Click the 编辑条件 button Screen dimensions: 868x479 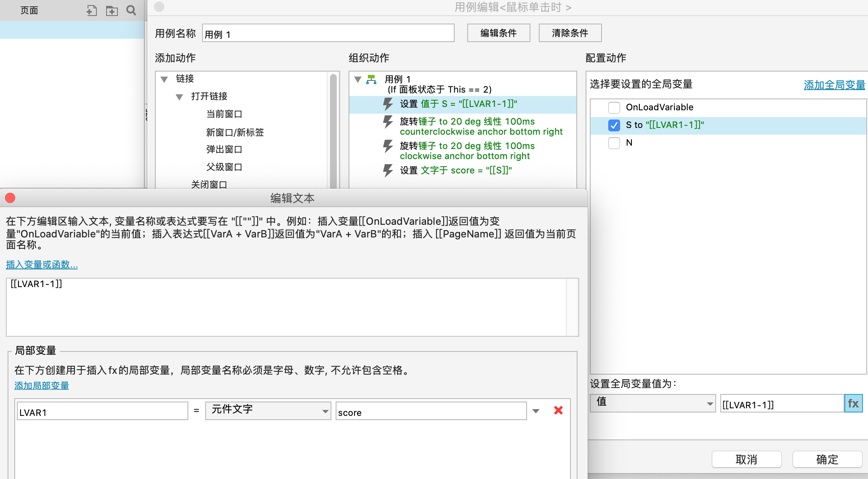tap(498, 33)
